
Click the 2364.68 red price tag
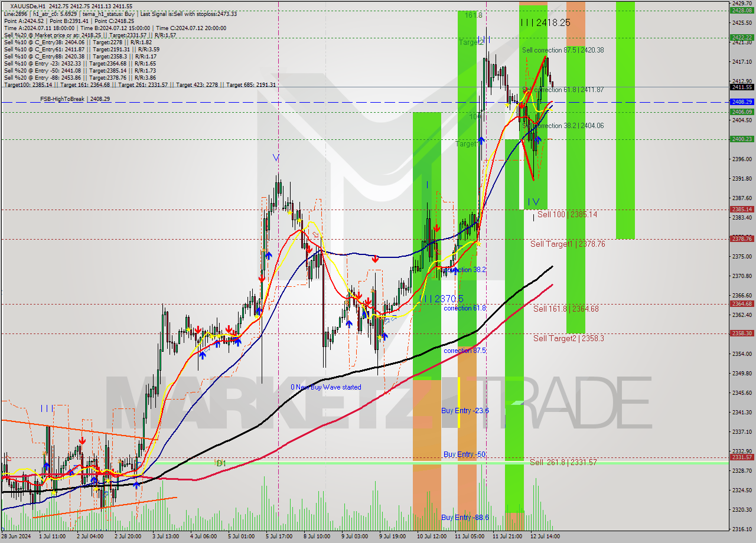741,303
